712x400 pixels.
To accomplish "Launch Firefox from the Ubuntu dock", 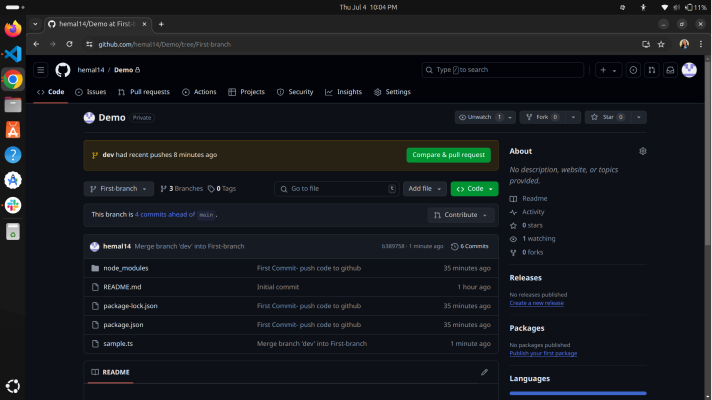I will [13, 29].
